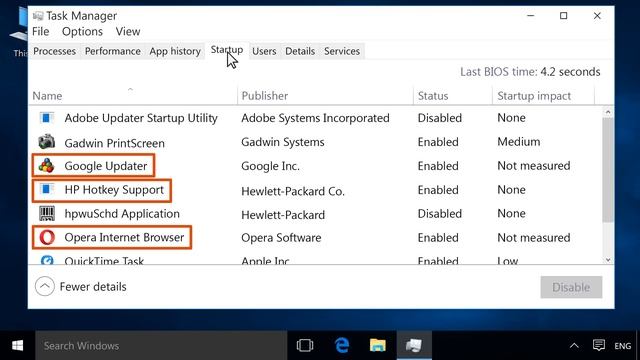
Task: Select the hpwuSchd Application entry
Action: click(x=122, y=214)
